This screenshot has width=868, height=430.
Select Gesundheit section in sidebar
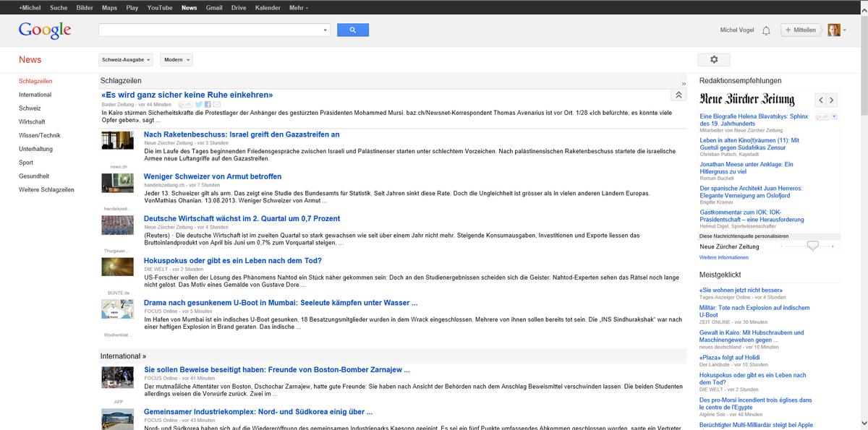click(x=34, y=176)
